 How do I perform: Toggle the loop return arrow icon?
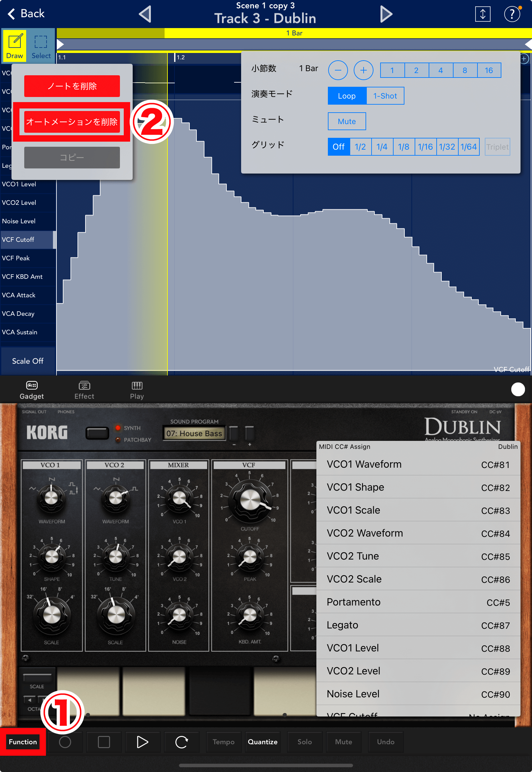tap(182, 742)
